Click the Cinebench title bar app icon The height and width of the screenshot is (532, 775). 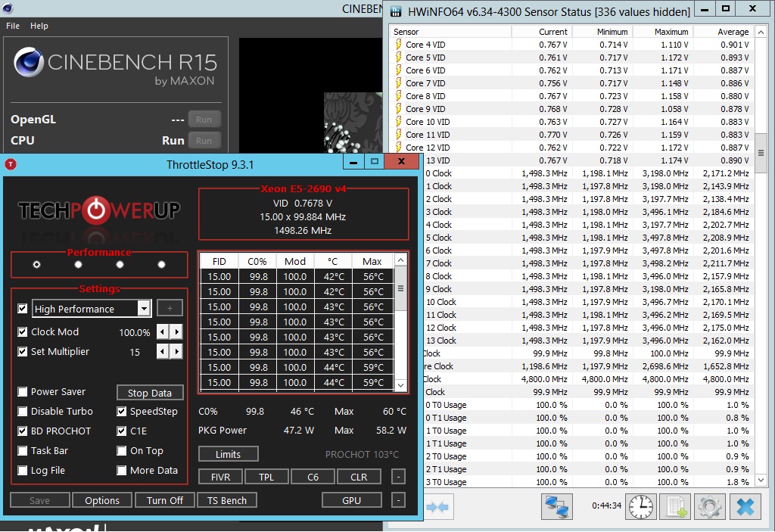click(x=8, y=8)
